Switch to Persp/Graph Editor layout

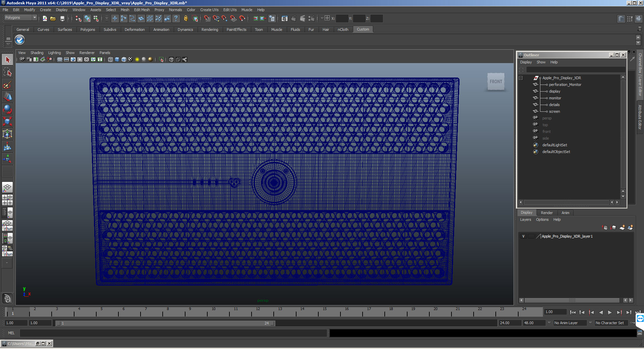(x=7, y=225)
